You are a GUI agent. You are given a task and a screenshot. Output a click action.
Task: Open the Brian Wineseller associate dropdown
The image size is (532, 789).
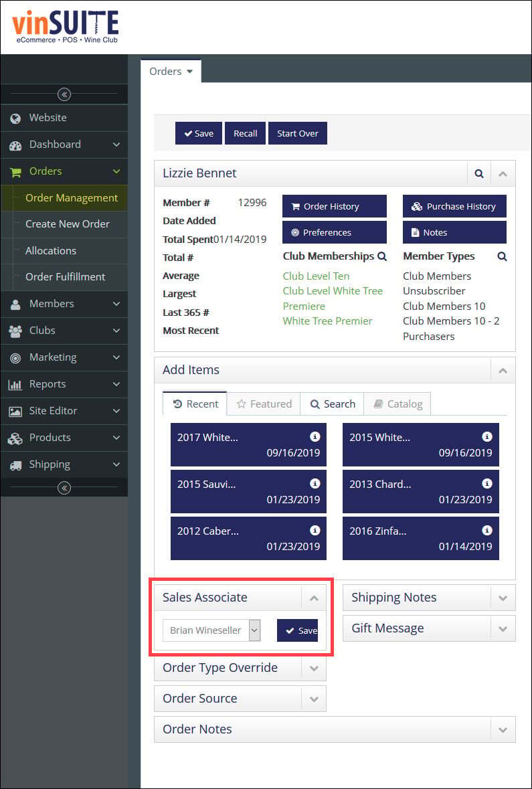(x=211, y=630)
